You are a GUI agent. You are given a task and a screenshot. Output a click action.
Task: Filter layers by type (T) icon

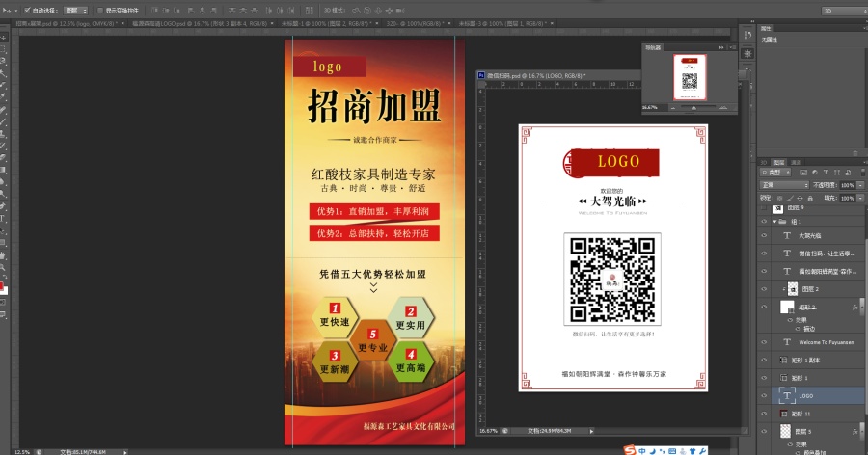tap(826, 173)
